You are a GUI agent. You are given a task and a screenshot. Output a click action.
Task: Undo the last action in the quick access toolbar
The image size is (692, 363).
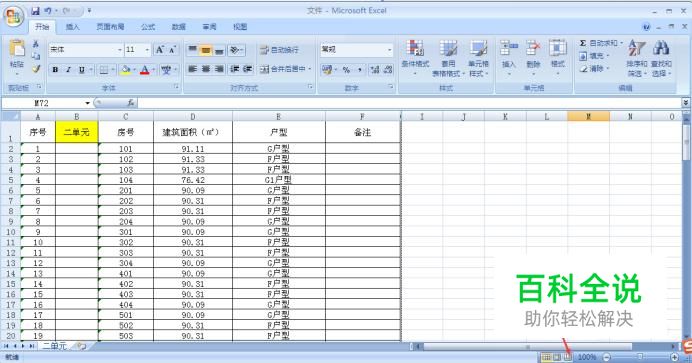tap(48, 11)
